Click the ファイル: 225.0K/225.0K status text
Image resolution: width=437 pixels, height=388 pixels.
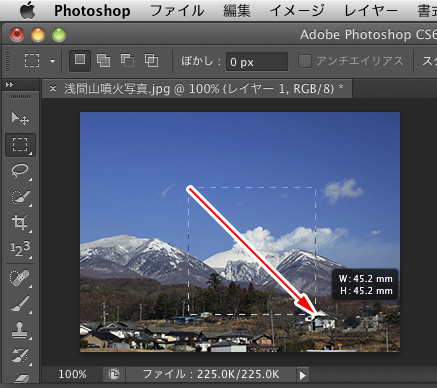coord(211,374)
